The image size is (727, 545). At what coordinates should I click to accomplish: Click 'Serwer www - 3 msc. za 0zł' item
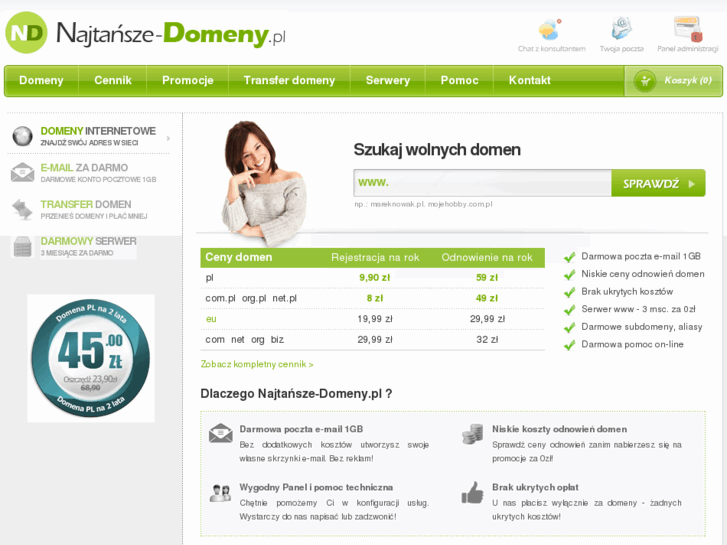tap(638, 309)
